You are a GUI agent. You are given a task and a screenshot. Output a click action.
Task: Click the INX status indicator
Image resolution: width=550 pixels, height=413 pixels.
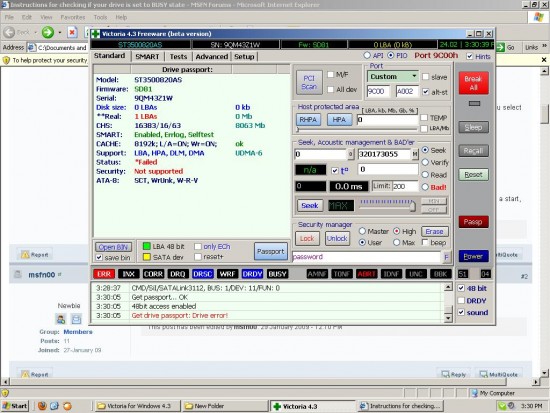coord(129,274)
